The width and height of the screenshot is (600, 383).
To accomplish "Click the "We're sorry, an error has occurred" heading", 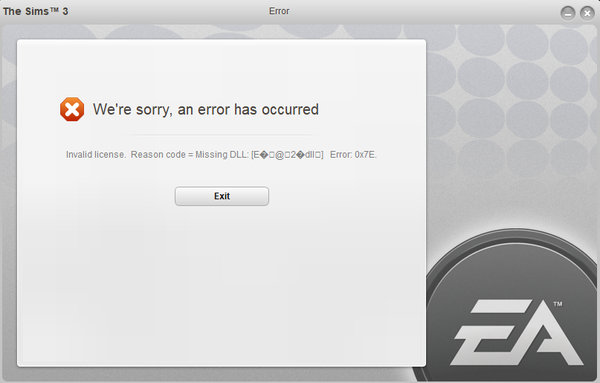I will 206,109.
